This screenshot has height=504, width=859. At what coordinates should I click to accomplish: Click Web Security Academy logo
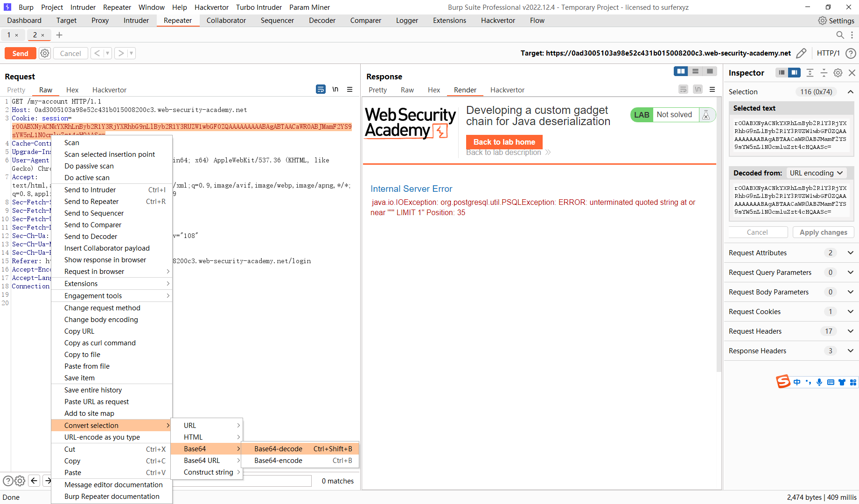click(410, 123)
